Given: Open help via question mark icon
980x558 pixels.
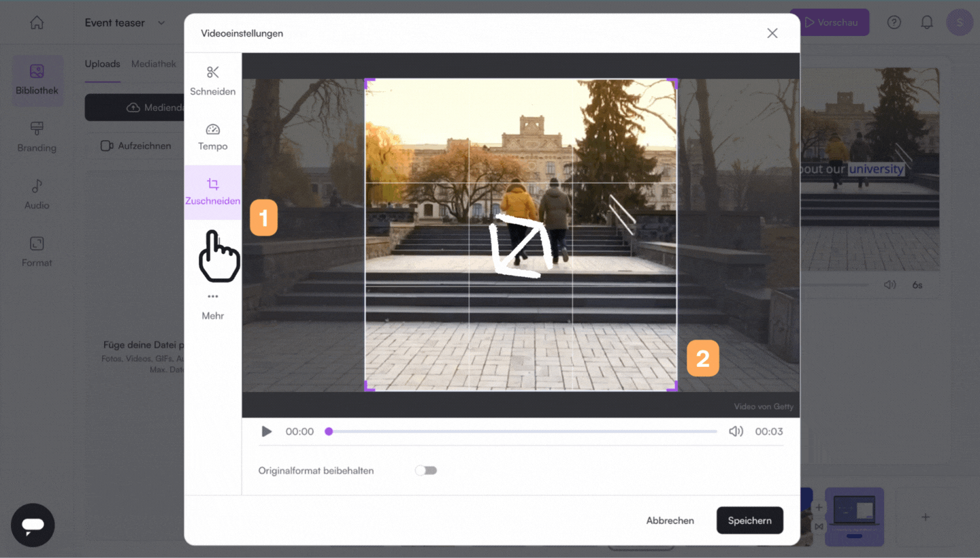Looking at the screenshot, I should coord(894,22).
